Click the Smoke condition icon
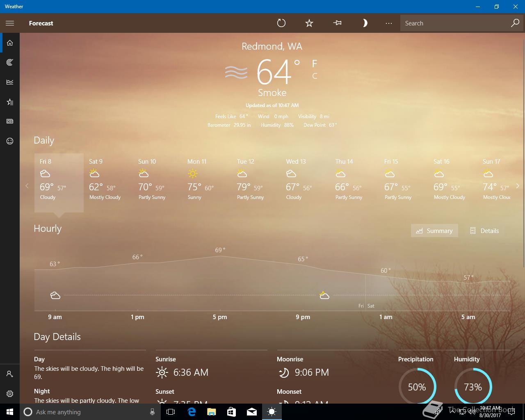Viewport: 525px width, 420px height. 236,72
